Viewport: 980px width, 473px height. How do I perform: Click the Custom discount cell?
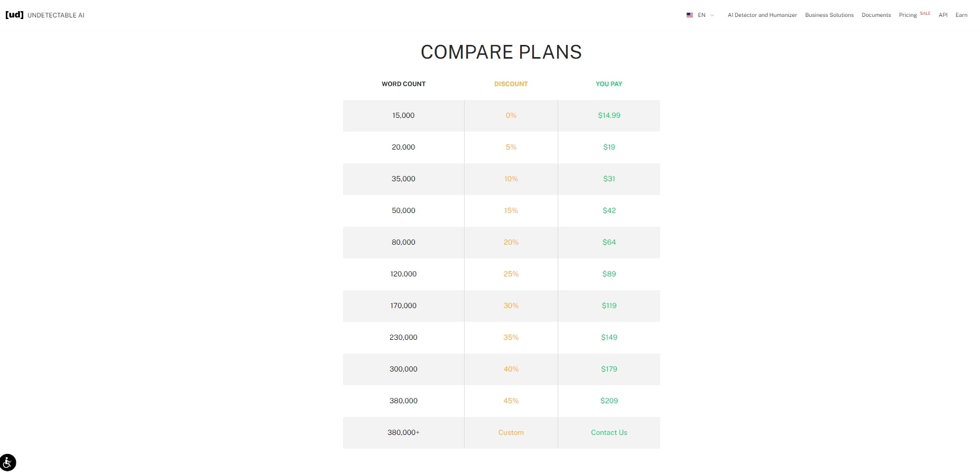coord(511,432)
